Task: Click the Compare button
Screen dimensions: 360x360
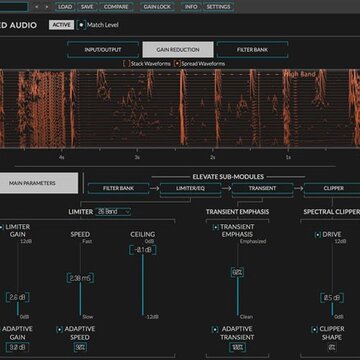Action: click(x=116, y=7)
